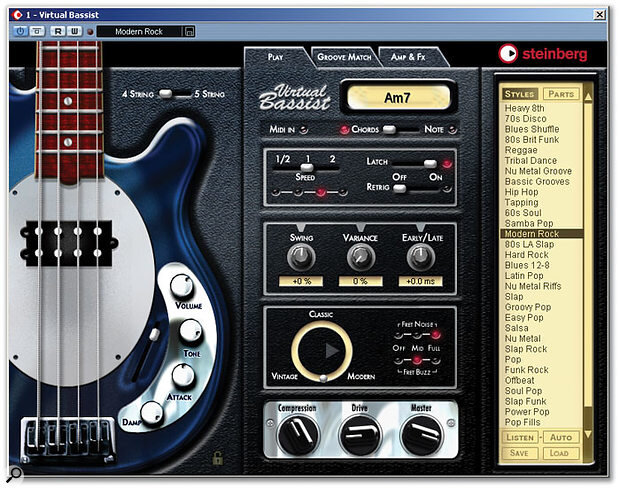
Task: Click the Master knob
Action: 422,436
